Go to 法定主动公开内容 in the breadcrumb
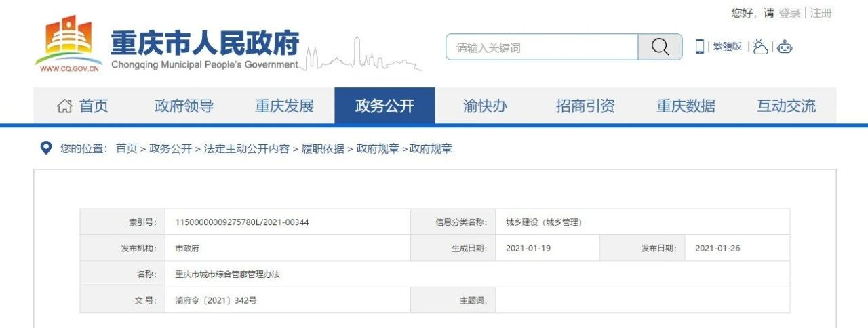 tap(247, 148)
